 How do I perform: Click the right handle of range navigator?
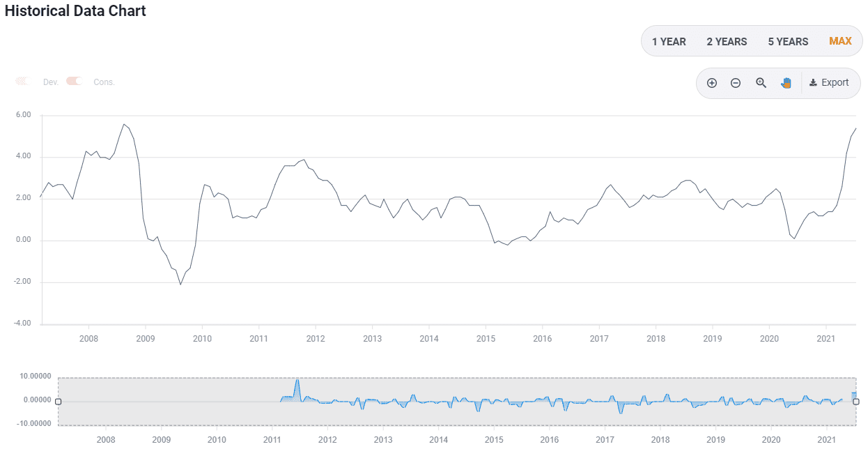[x=856, y=402]
